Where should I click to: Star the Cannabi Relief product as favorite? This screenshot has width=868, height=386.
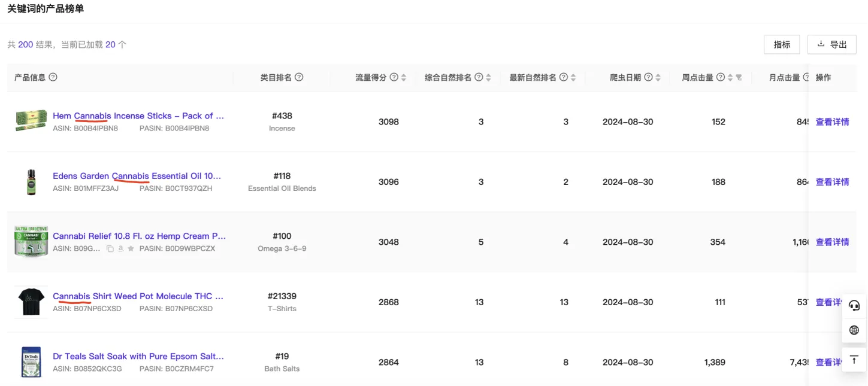[132, 248]
